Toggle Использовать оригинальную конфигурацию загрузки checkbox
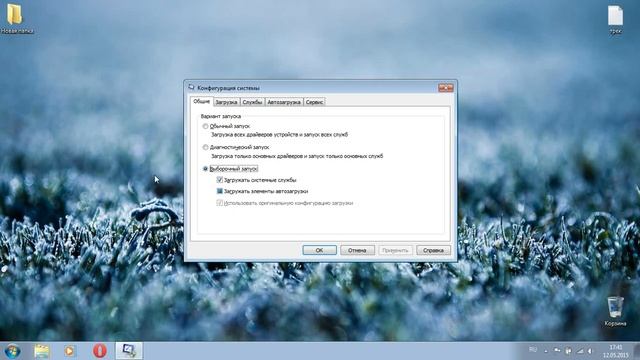 click(220, 203)
